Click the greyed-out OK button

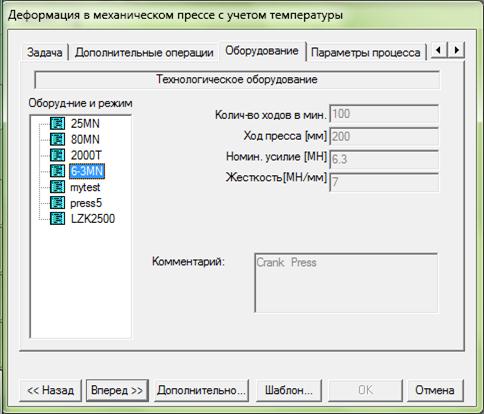[x=365, y=390]
